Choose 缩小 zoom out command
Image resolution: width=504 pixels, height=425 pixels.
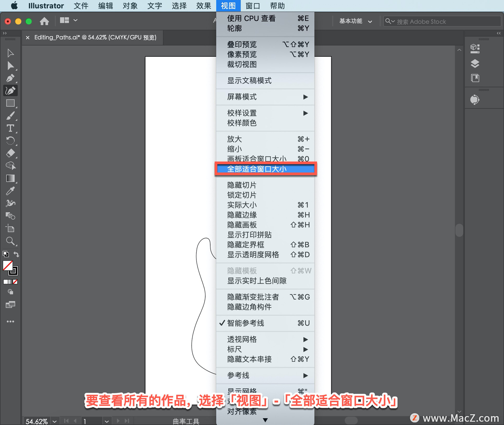(x=265, y=149)
